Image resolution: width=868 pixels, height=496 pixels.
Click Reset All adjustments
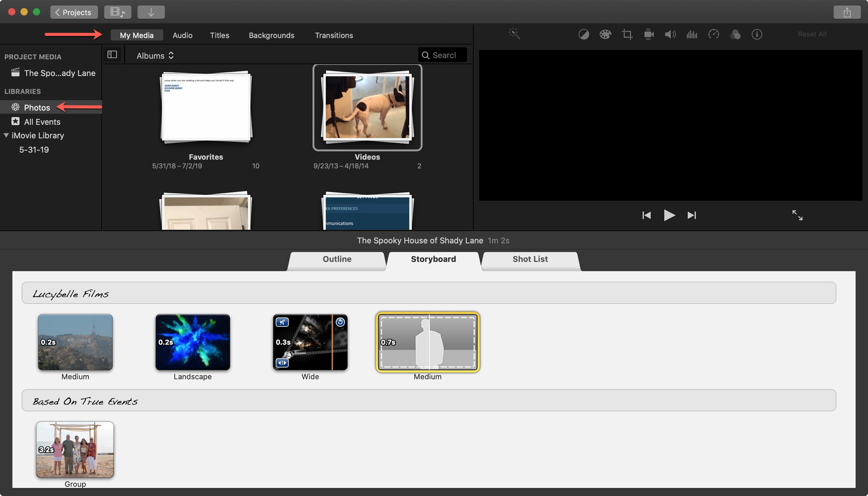click(x=812, y=34)
